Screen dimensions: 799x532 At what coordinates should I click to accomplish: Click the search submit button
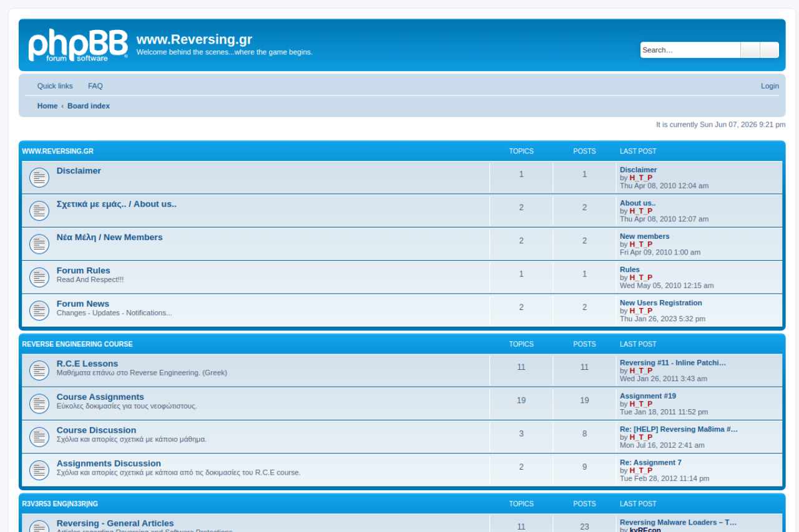[750, 50]
